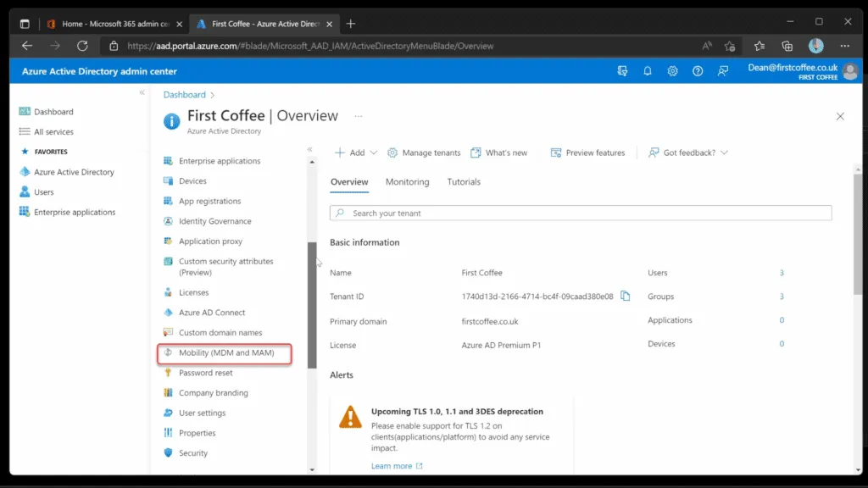
Task: Switch to the Monitoring tab
Action: [x=408, y=182]
